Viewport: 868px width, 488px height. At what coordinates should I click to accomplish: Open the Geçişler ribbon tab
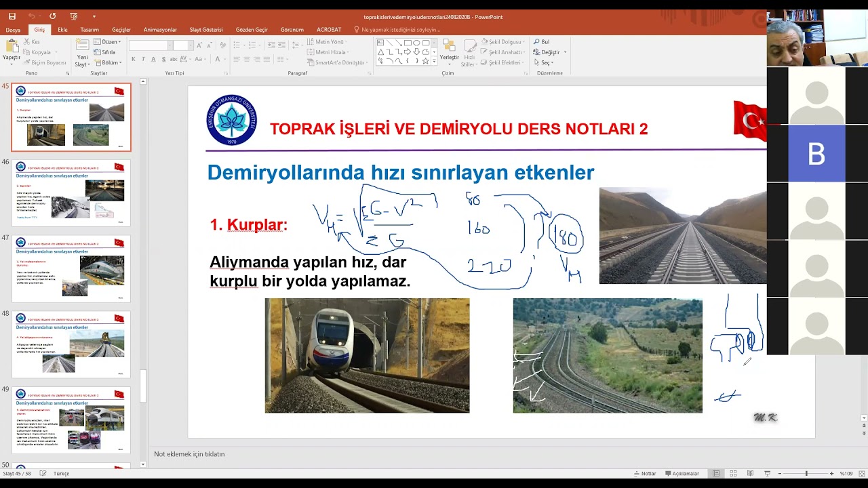[121, 30]
